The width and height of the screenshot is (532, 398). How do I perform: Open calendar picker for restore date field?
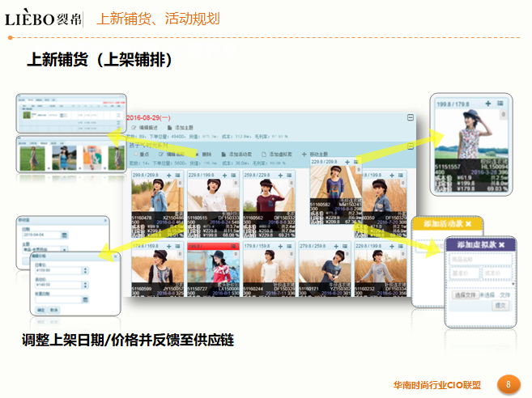85,299
